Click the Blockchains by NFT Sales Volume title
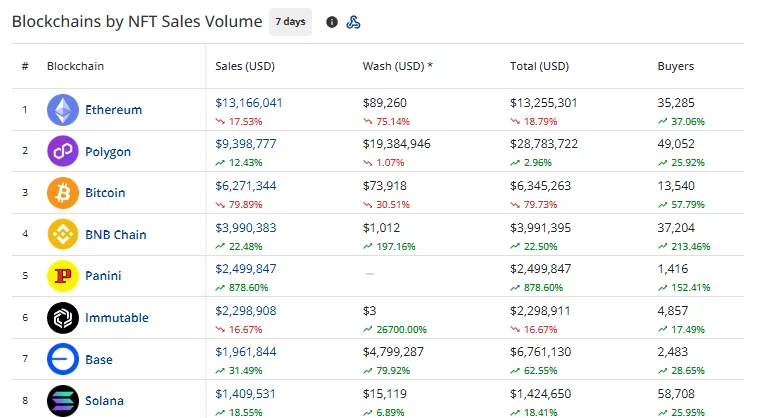Viewport: 775px width, 418px height. 137,22
